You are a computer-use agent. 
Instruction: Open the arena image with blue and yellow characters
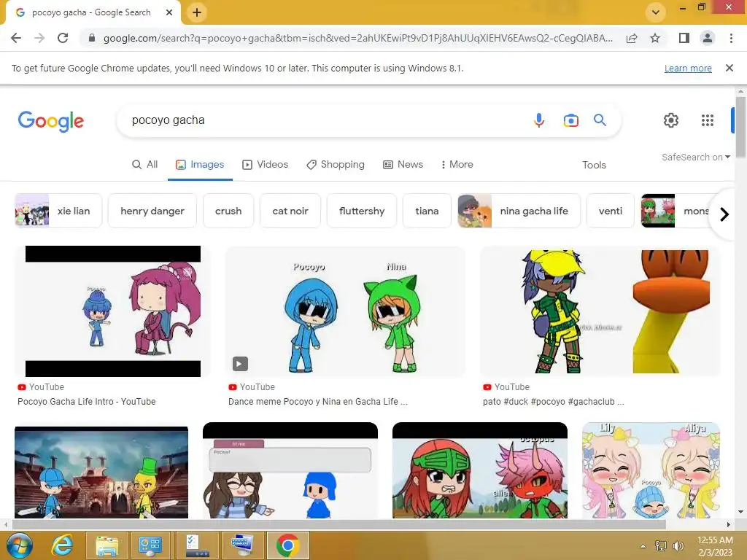pyautogui.click(x=101, y=472)
